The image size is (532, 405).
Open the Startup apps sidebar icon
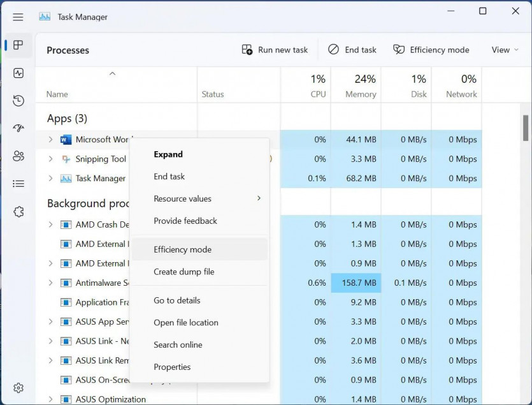click(18, 128)
